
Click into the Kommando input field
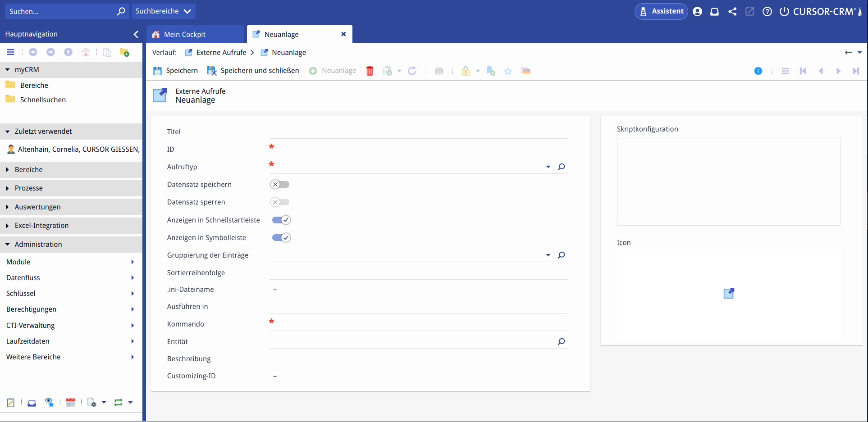point(419,323)
